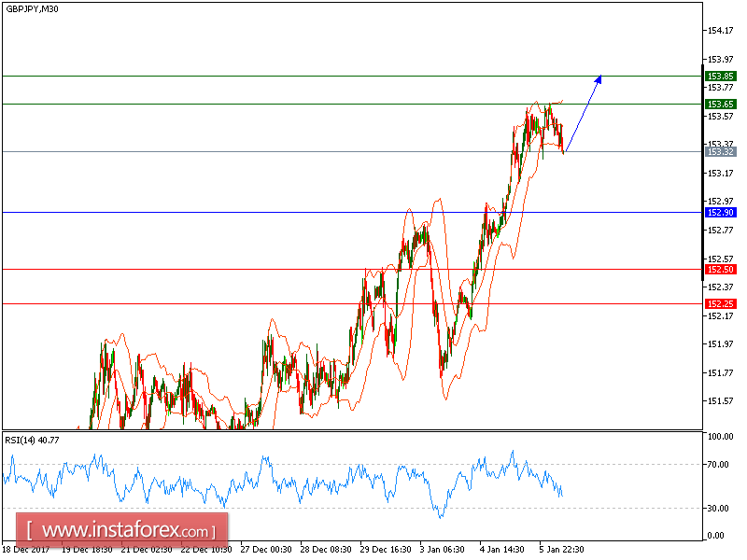Click the blue upward trend arrow
The height and width of the screenshot is (560, 747).
tap(584, 112)
